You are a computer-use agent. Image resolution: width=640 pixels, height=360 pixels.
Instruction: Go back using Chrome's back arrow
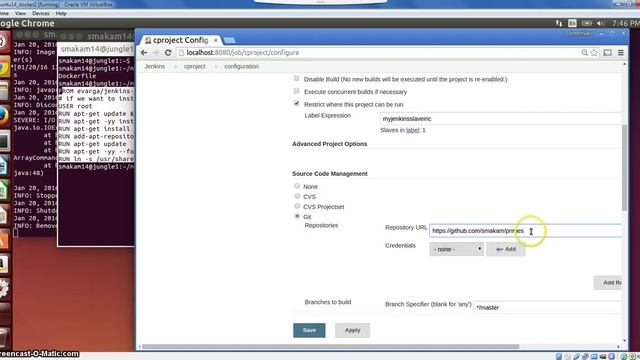click(x=144, y=53)
